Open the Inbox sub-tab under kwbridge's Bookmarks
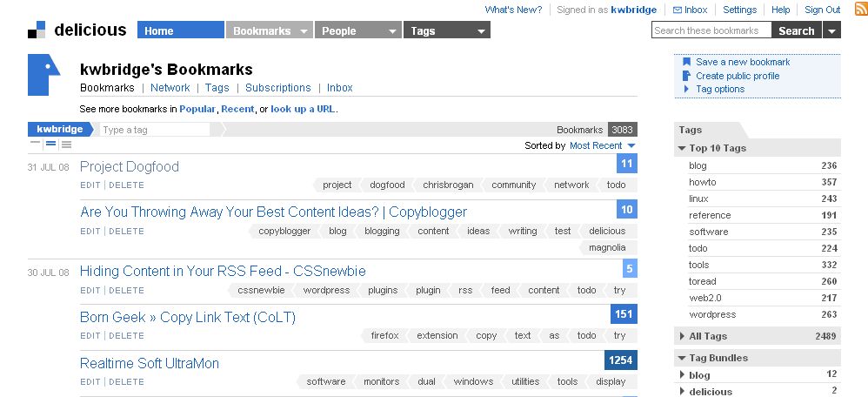The height and width of the screenshot is (397, 868). point(339,88)
